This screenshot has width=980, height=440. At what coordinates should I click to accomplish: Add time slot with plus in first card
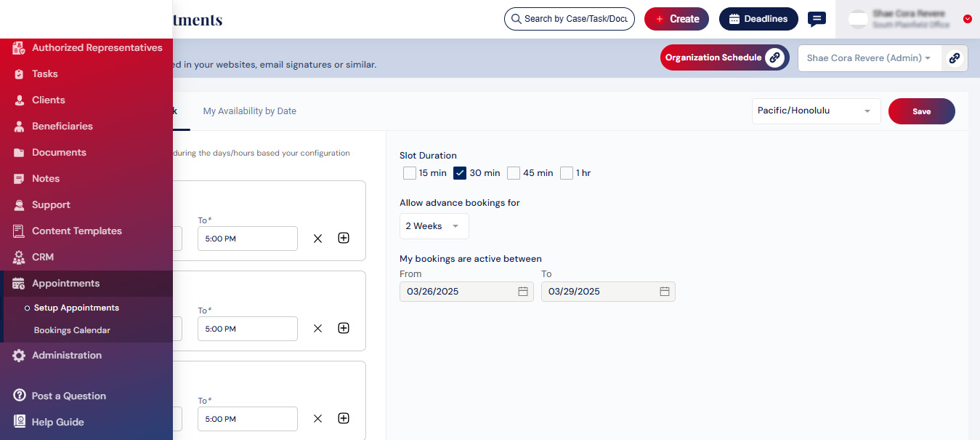point(344,238)
